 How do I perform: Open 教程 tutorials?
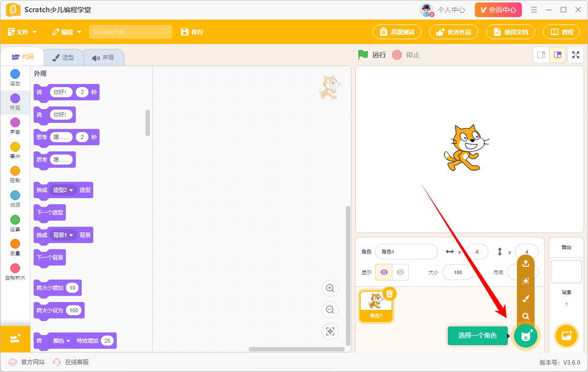tap(562, 32)
